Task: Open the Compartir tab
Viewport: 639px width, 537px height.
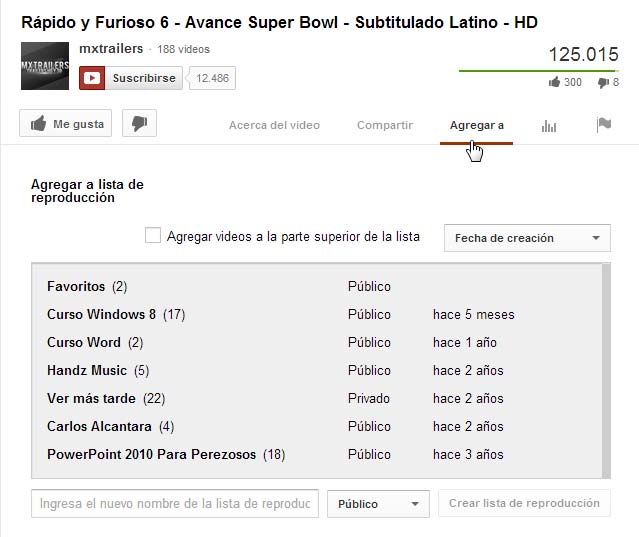Action: point(384,125)
